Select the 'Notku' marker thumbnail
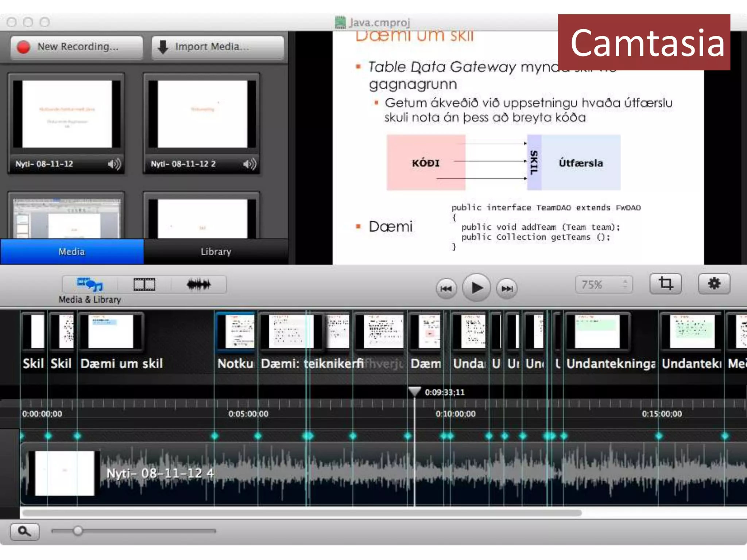The height and width of the screenshot is (560, 747). pos(236,331)
